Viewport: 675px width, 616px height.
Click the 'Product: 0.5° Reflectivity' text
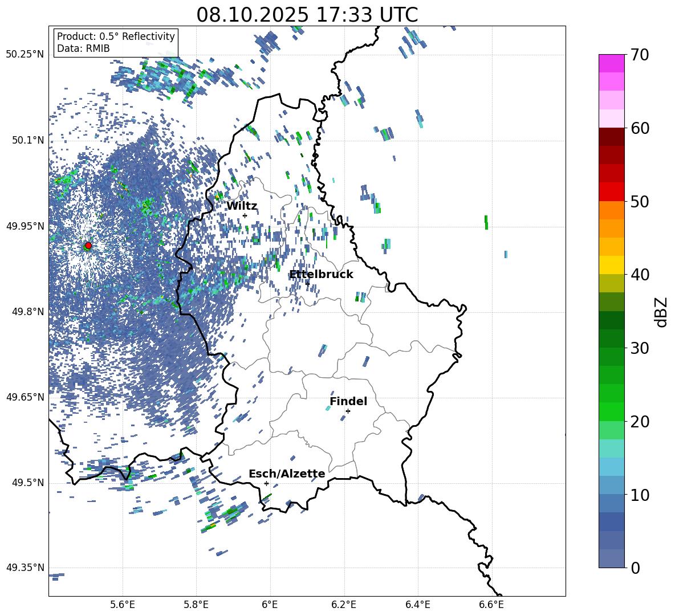pos(116,36)
